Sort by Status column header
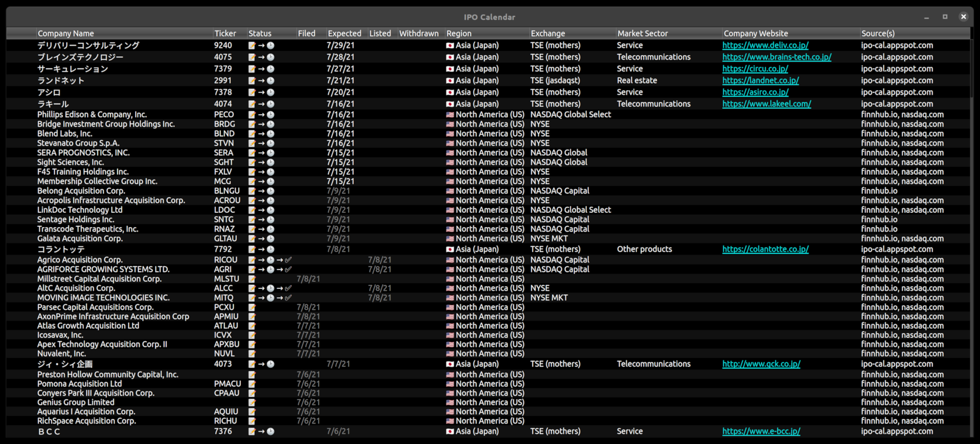This screenshot has width=980, height=444. [260, 33]
